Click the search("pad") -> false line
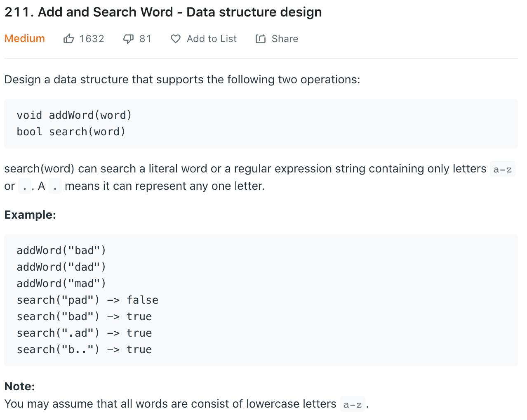This screenshot has width=527, height=420. point(87,300)
